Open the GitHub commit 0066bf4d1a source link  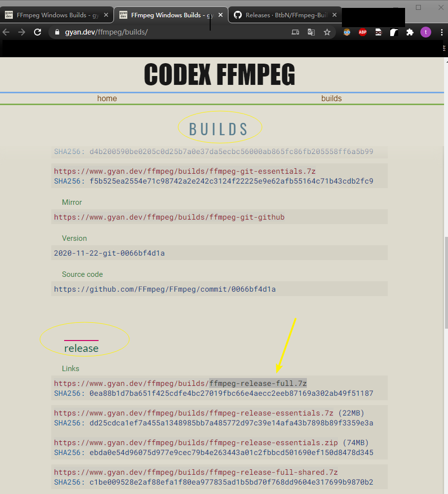(x=165, y=289)
